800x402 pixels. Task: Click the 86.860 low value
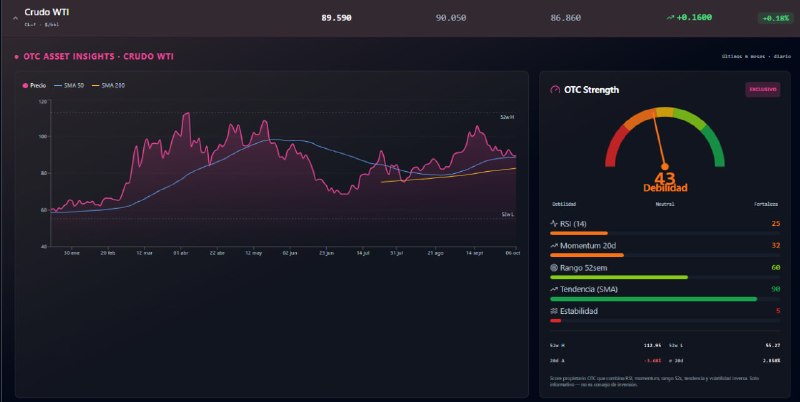[x=565, y=18]
